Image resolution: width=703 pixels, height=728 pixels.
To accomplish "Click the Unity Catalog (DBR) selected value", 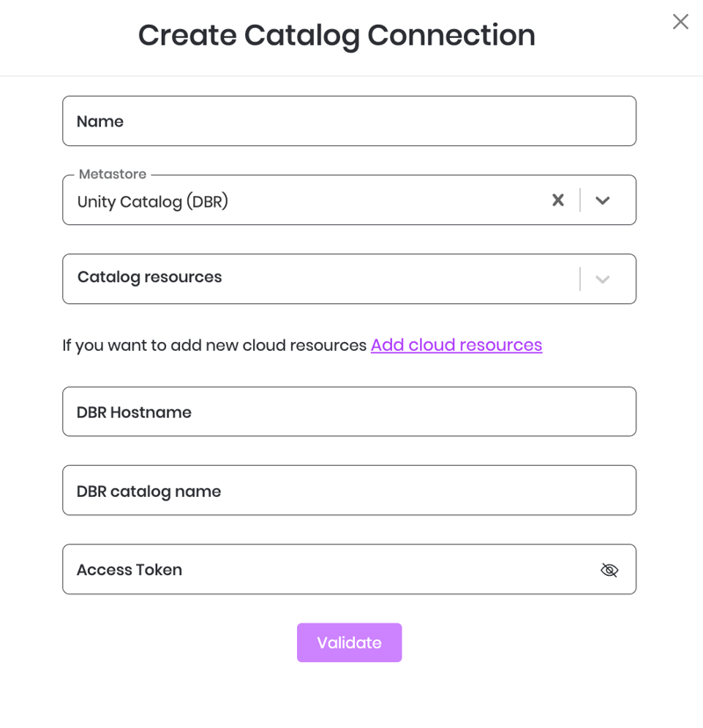I will (153, 201).
